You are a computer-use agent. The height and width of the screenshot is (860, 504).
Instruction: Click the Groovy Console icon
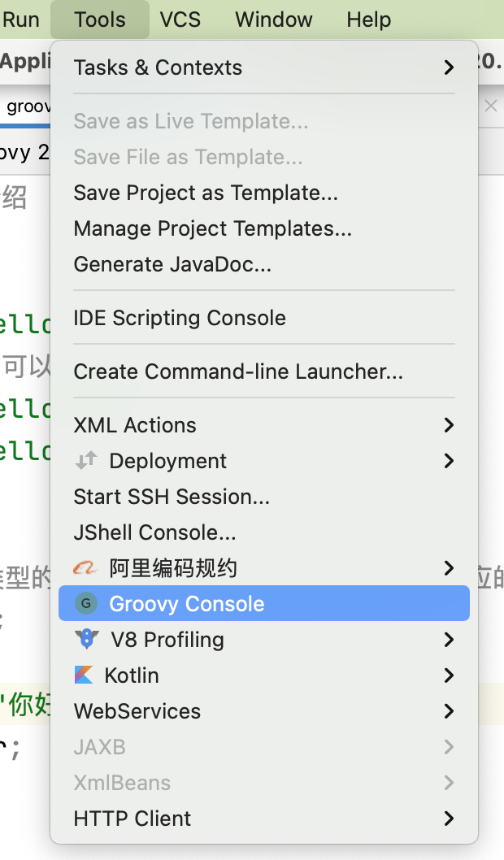point(85,604)
